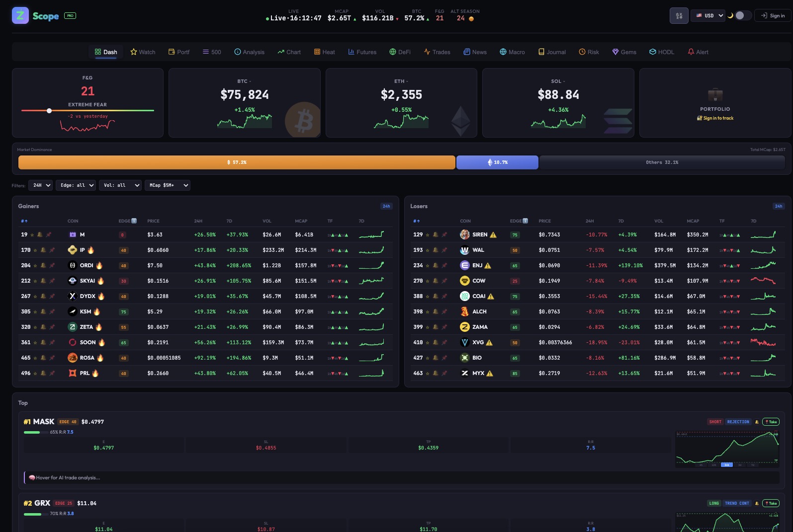Click the bell icon on the GRX signal card

(x=757, y=503)
